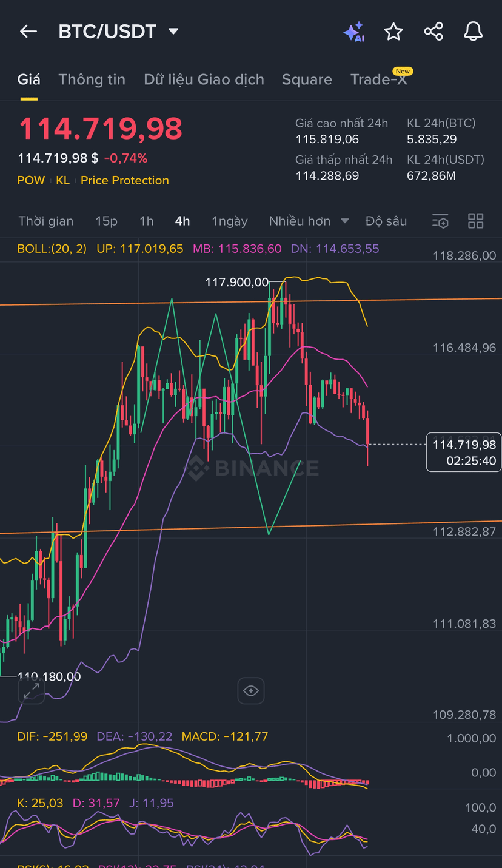
Task: Add BTC/USDT to favorites with star icon
Action: (x=393, y=32)
